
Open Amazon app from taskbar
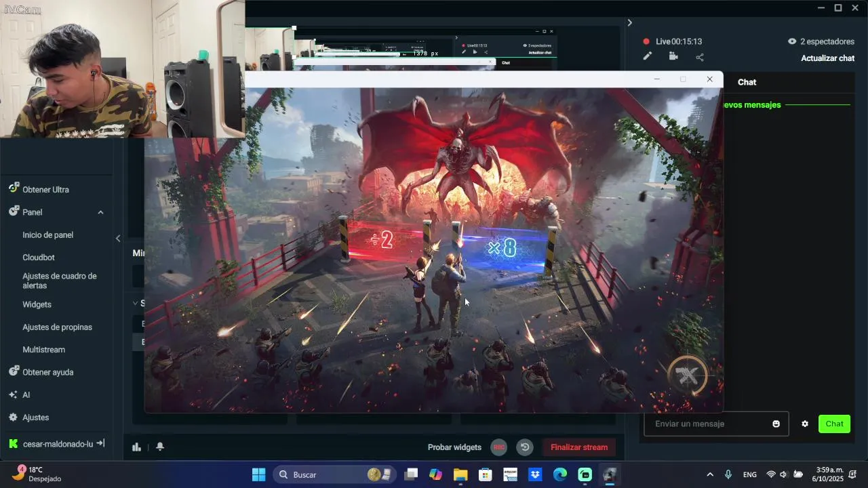[511, 474]
